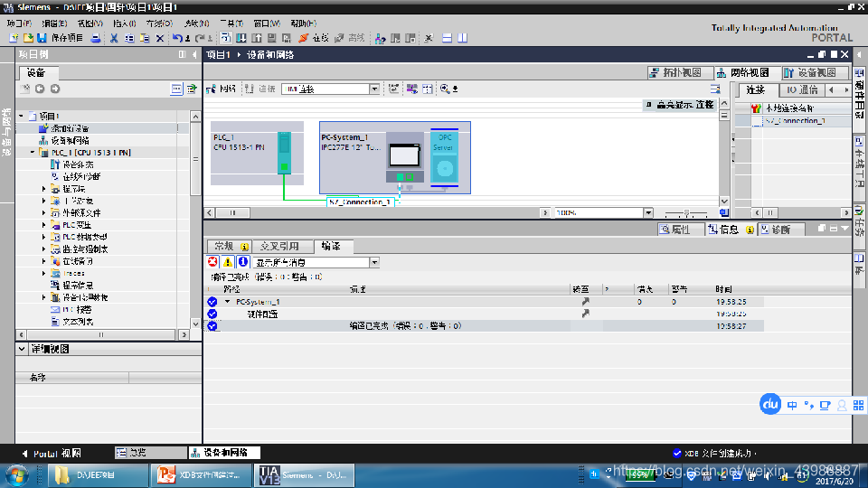This screenshot has width=868, height=488.
Task: Click the Upload from device icon
Action: [x=257, y=38]
